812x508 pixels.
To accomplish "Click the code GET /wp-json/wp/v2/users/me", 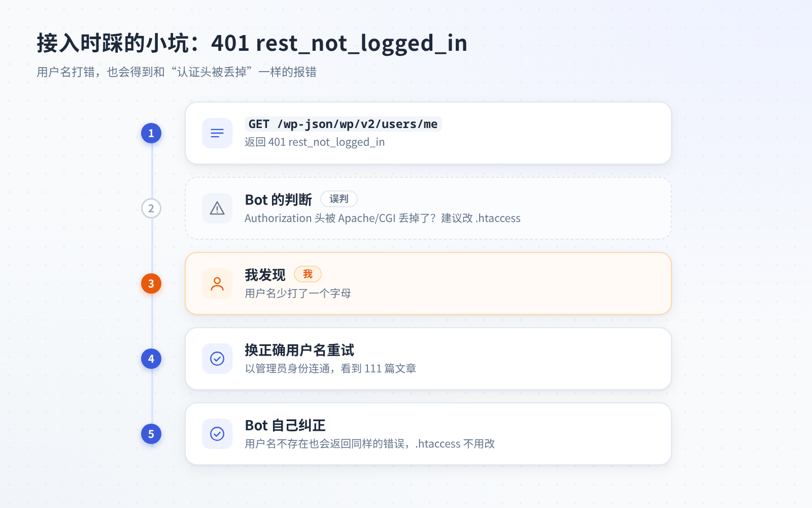I will tap(343, 124).
